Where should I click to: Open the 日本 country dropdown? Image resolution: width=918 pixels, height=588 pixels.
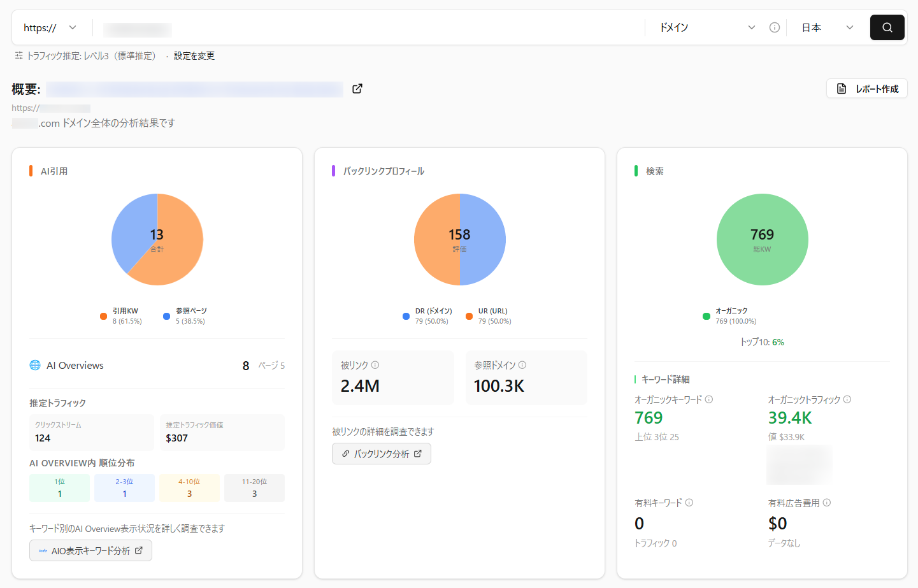tap(827, 27)
